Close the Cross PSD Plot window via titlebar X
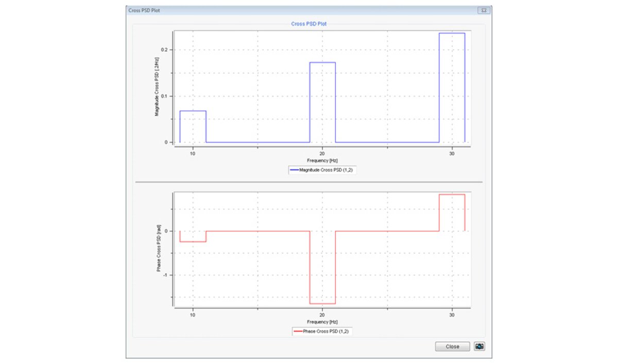The image size is (618, 364). (x=483, y=9)
